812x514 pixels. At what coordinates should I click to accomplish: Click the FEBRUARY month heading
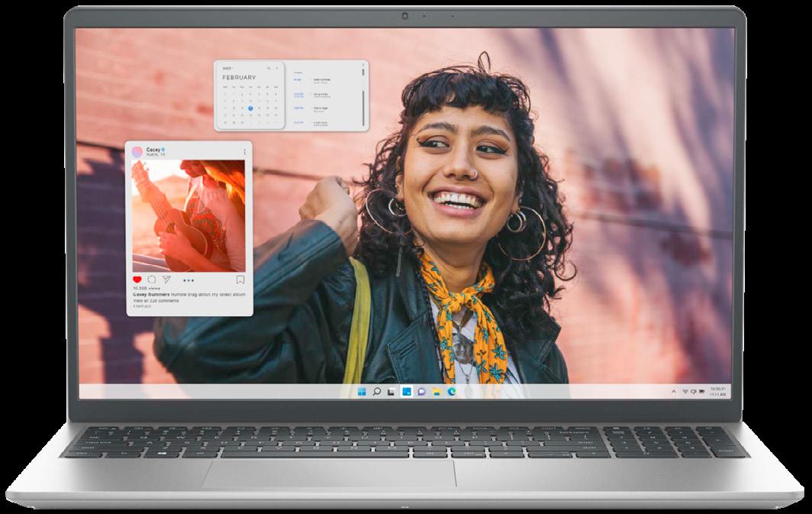click(x=239, y=77)
